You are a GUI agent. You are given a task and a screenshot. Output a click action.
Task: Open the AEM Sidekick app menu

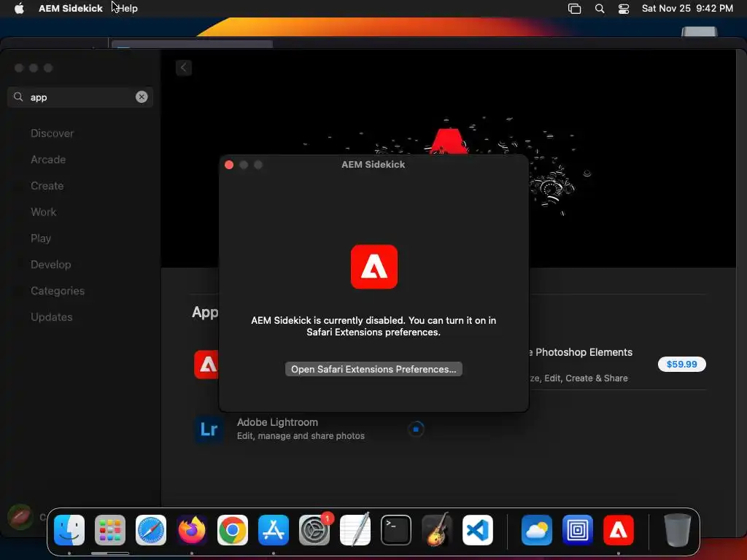[71, 8]
